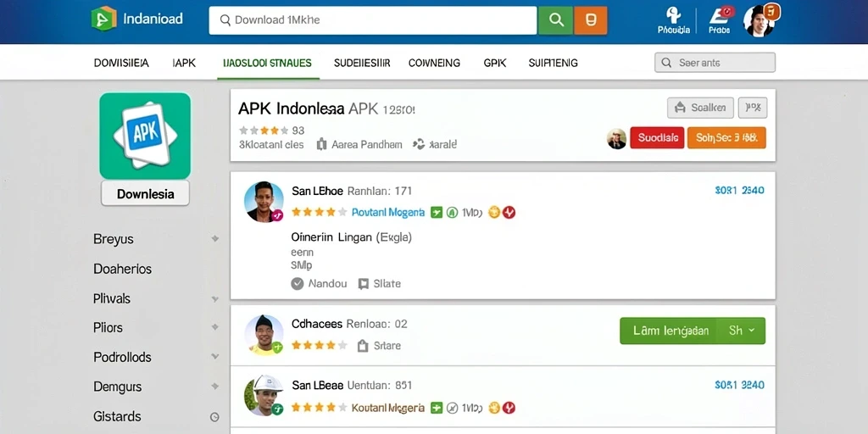Open the Prabs notifications icon
The image size is (868, 434).
tap(721, 20)
